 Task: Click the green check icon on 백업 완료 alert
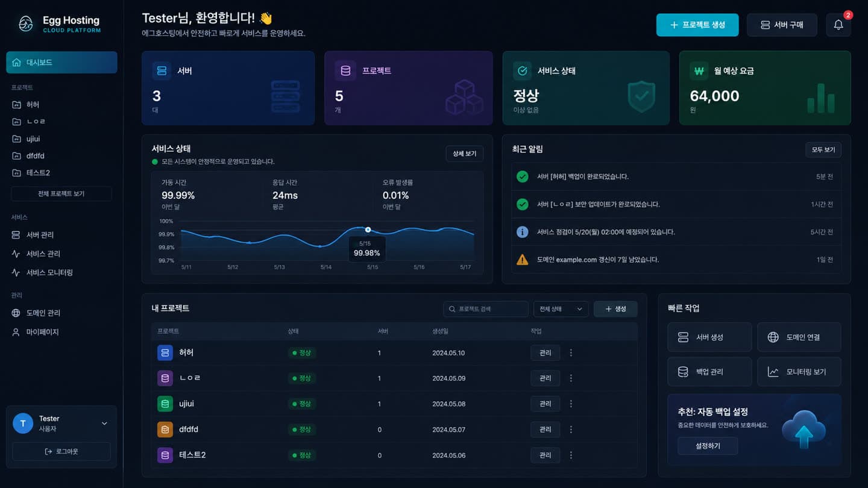pyautogui.click(x=523, y=177)
